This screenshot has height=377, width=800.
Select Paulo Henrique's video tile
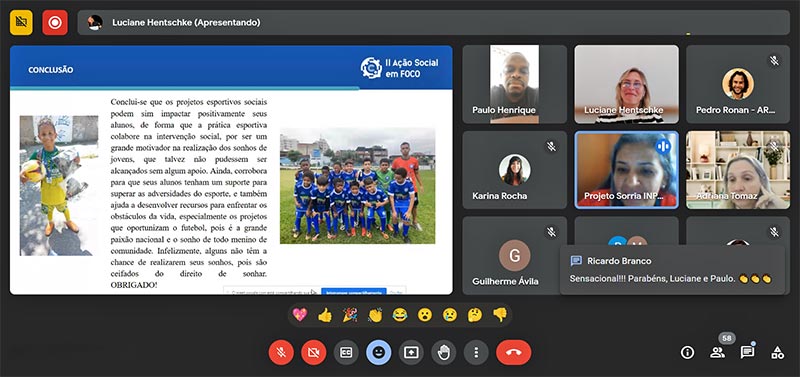(x=514, y=84)
